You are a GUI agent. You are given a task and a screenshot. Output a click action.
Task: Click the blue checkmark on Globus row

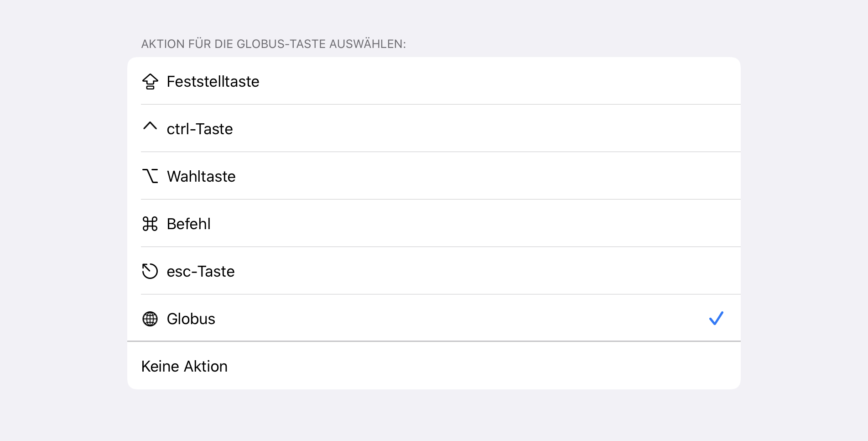716,318
